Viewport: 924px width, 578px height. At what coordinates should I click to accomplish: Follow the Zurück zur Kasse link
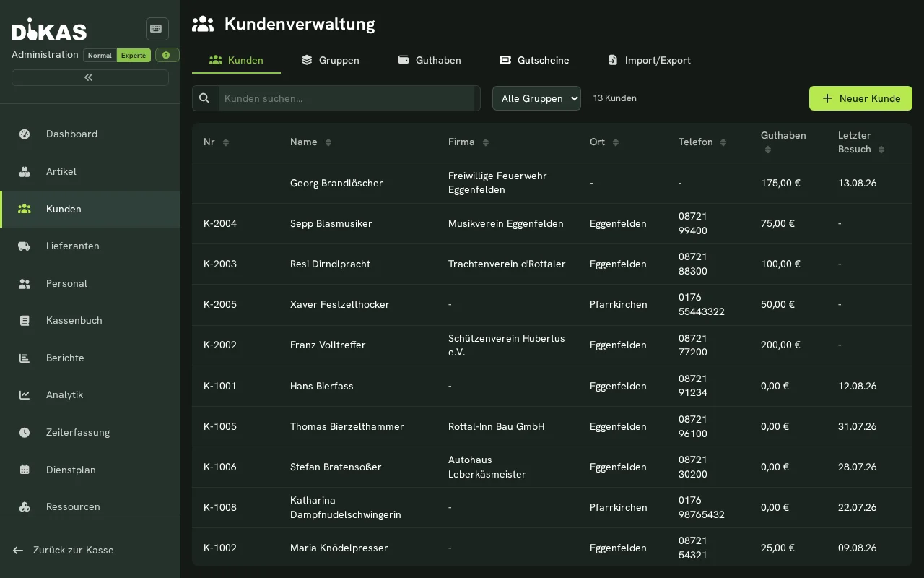pyautogui.click(x=64, y=550)
